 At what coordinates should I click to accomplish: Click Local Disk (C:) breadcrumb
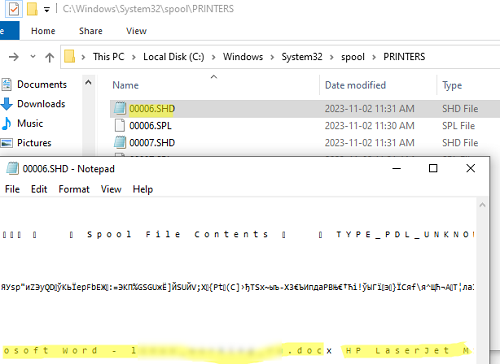pos(174,57)
